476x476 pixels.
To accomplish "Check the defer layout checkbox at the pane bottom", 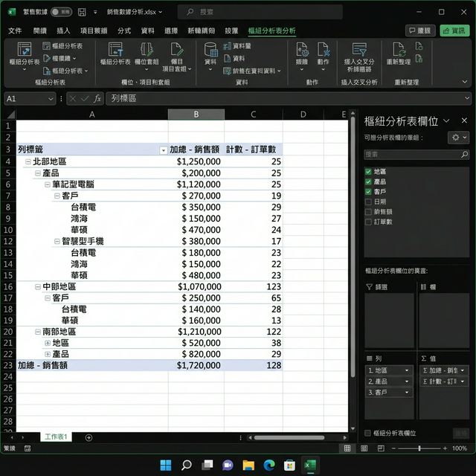I will click(367, 433).
